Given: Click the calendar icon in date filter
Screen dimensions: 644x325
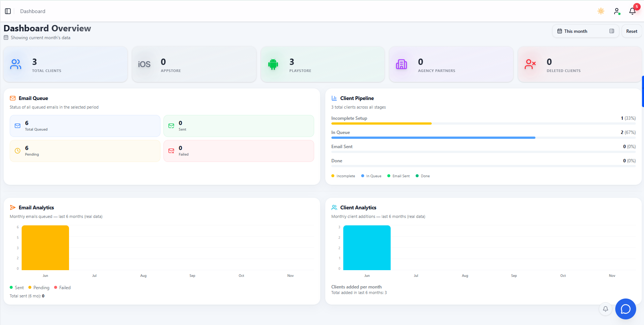Looking at the screenshot, I should (x=559, y=31).
